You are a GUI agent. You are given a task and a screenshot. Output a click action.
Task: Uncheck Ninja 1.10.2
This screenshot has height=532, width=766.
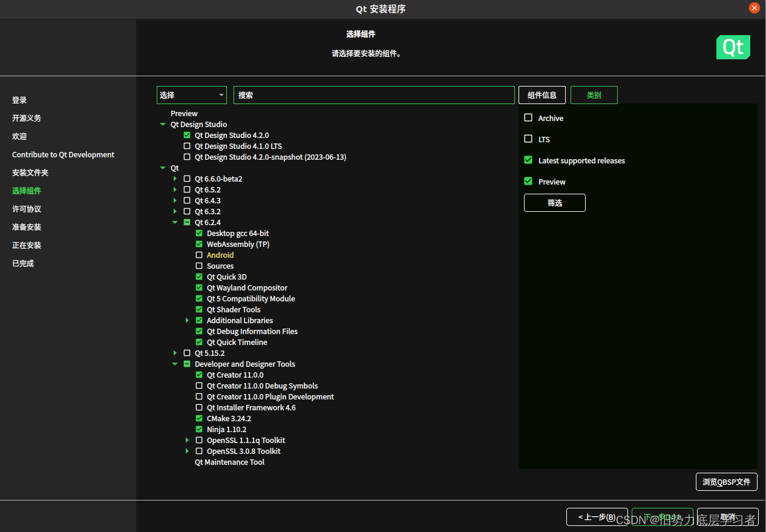[199, 430]
